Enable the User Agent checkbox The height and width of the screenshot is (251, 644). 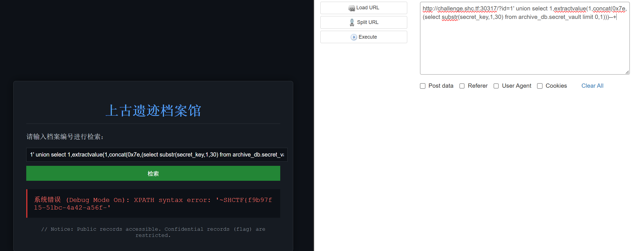click(496, 86)
